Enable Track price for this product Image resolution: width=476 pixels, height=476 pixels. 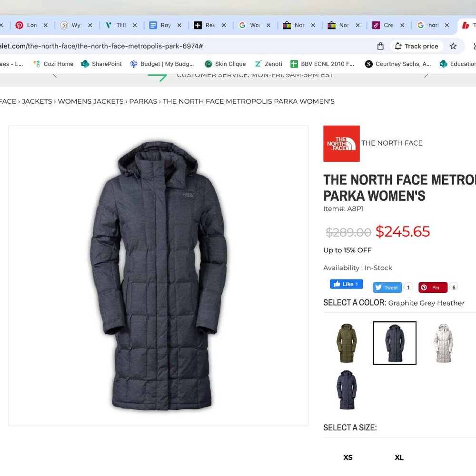tap(416, 46)
